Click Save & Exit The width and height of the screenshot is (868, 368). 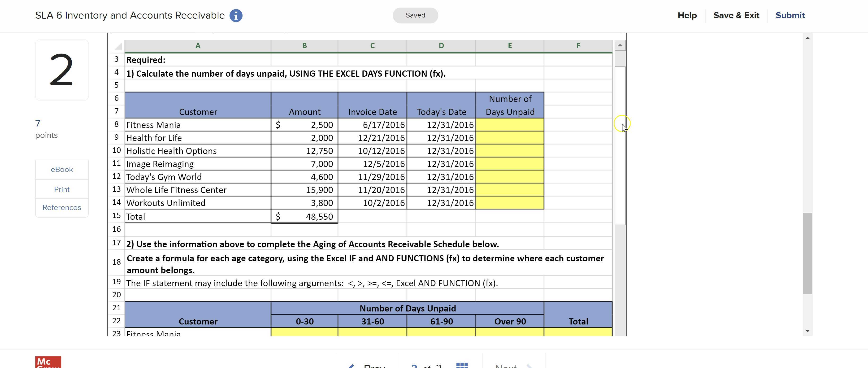click(x=736, y=15)
